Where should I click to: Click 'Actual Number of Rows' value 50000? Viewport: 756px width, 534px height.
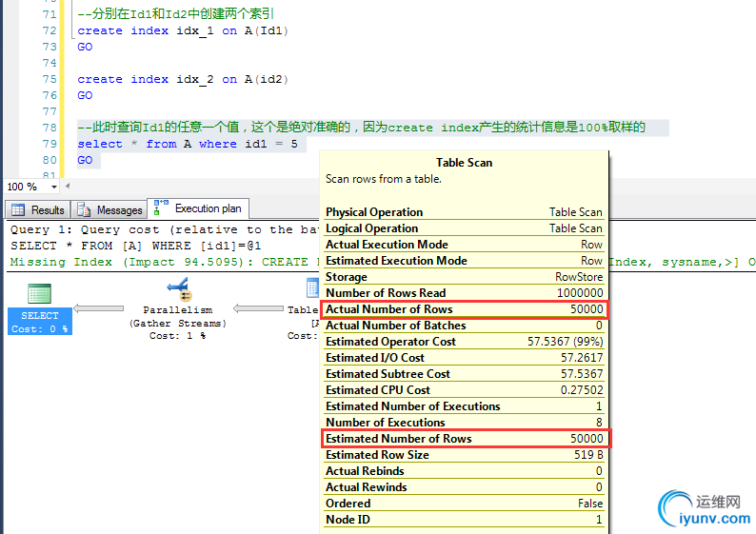pos(587,309)
